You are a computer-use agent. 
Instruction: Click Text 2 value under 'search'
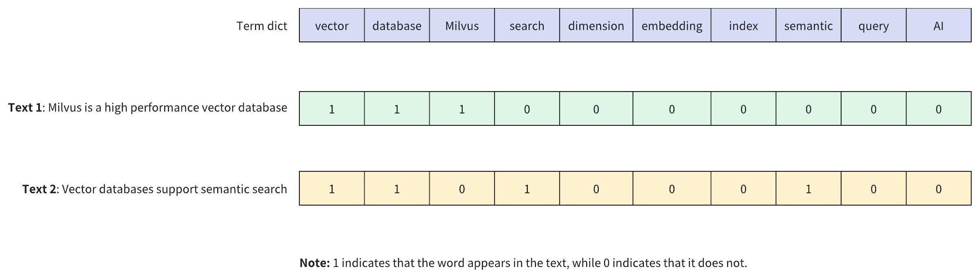click(x=527, y=188)
